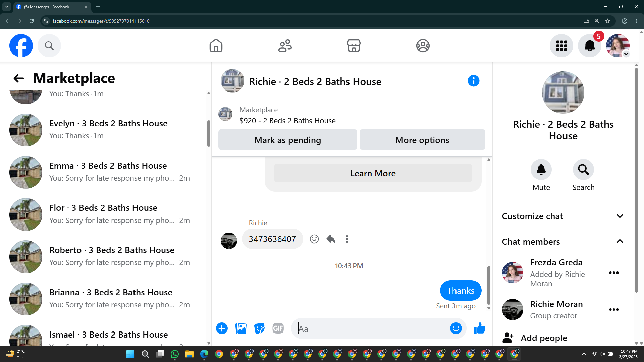Open the Groups icon in top navigation
644x362 pixels.
pyautogui.click(x=423, y=46)
